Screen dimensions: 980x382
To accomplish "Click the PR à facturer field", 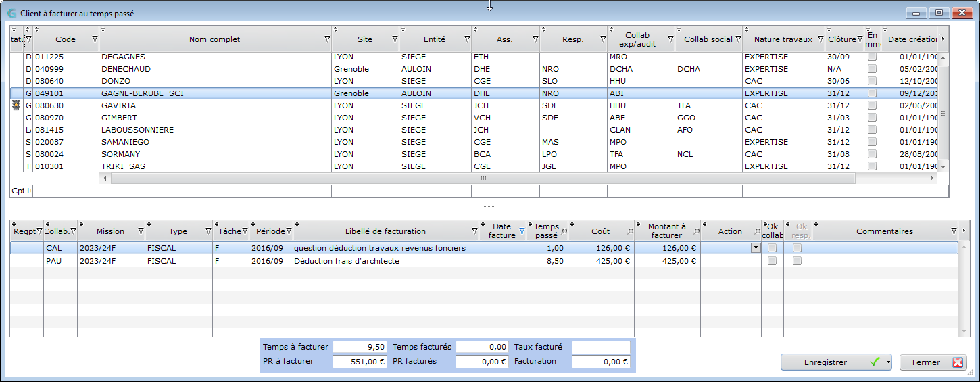I will (360, 362).
